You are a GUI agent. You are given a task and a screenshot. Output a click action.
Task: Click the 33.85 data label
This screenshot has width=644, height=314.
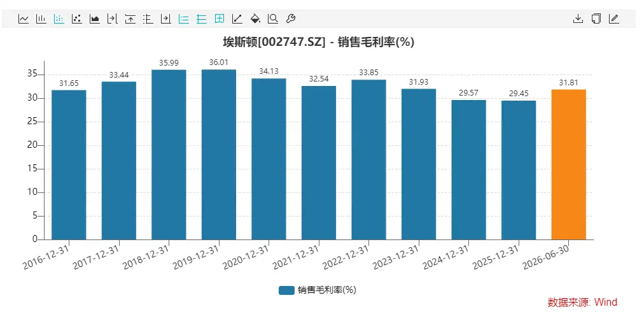[x=369, y=73]
